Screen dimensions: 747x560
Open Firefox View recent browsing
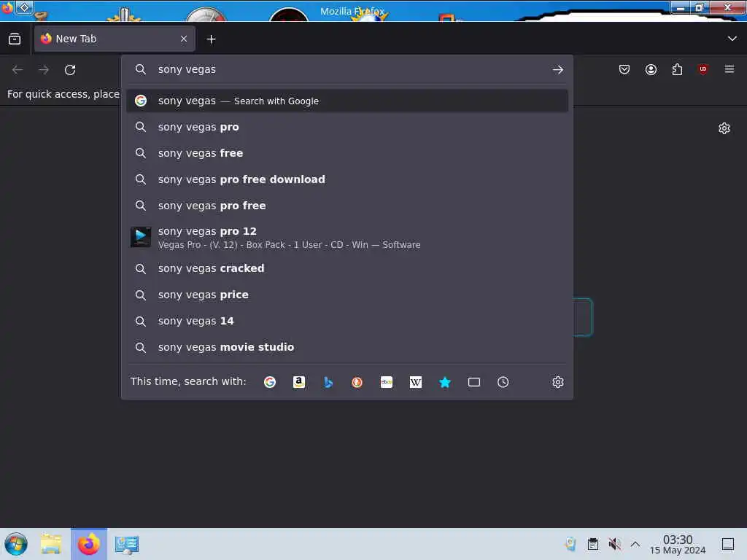tap(15, 39)
